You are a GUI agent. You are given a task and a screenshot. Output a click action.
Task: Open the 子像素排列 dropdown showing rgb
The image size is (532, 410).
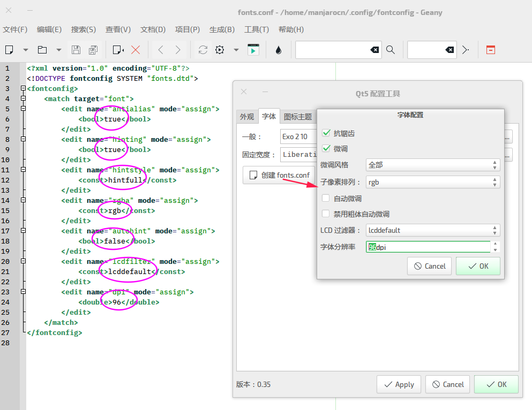point(433,183)
